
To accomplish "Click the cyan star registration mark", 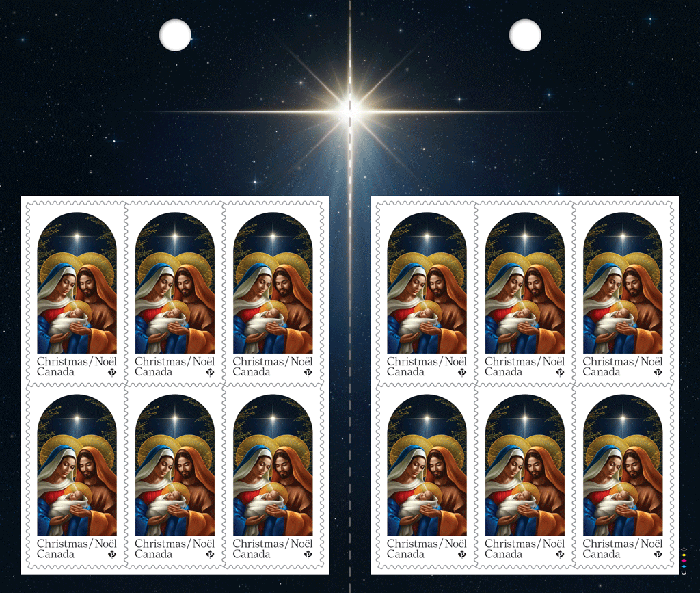I will [684, 566].
